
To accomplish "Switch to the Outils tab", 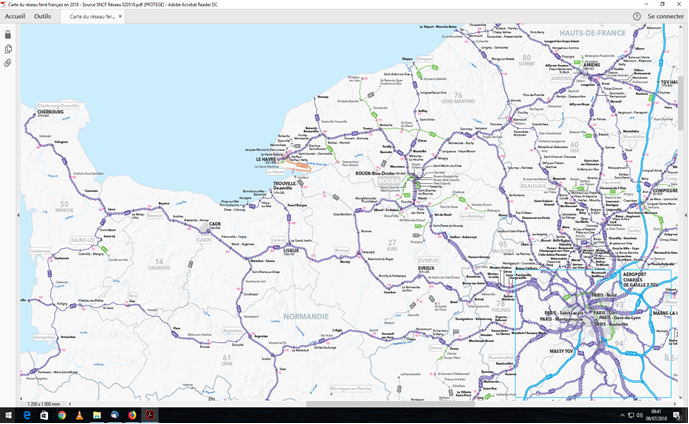I will coord(42,16).
